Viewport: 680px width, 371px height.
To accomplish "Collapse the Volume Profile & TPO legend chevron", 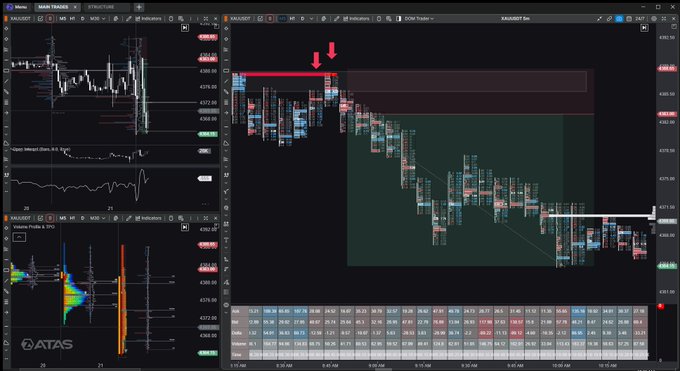I will [x=19, y=237].
